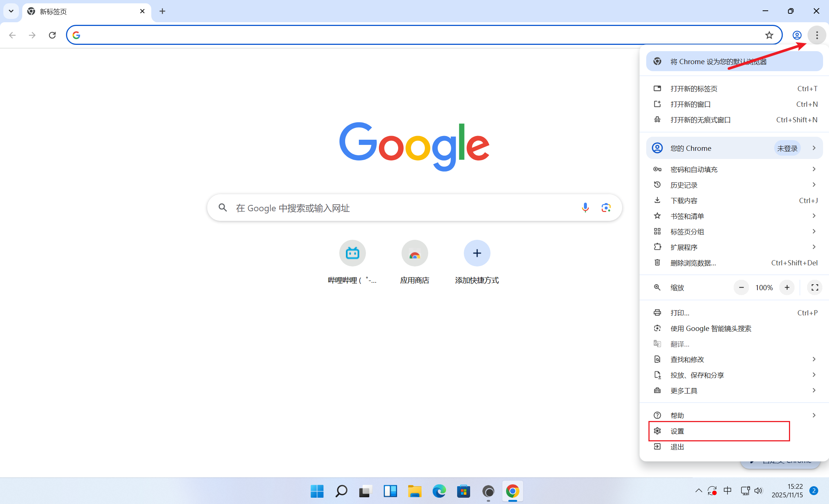Click the reload page icon
This screenshot has height=504, width=829.
[52, 35]
